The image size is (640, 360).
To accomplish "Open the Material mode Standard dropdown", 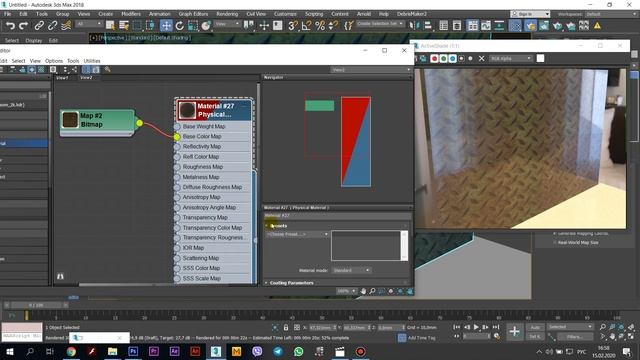I will pos(351,270).
